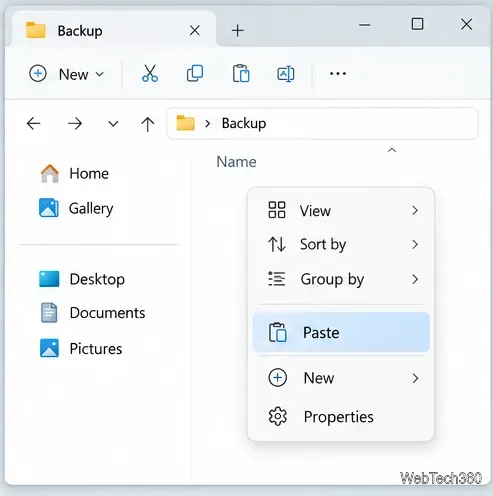Add a new tab with plus button
Image resolution: width=493 pixels, height=496 pixels.
(x=237, y=31)
